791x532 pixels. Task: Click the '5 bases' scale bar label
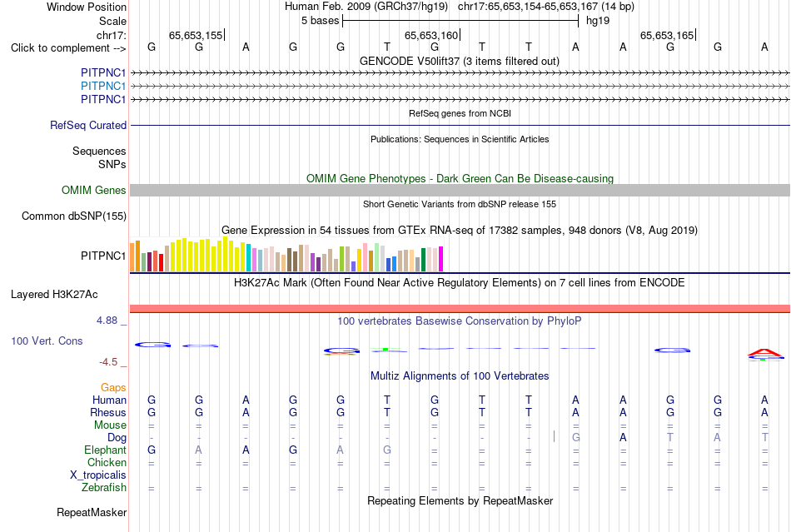tap(321, 21)
